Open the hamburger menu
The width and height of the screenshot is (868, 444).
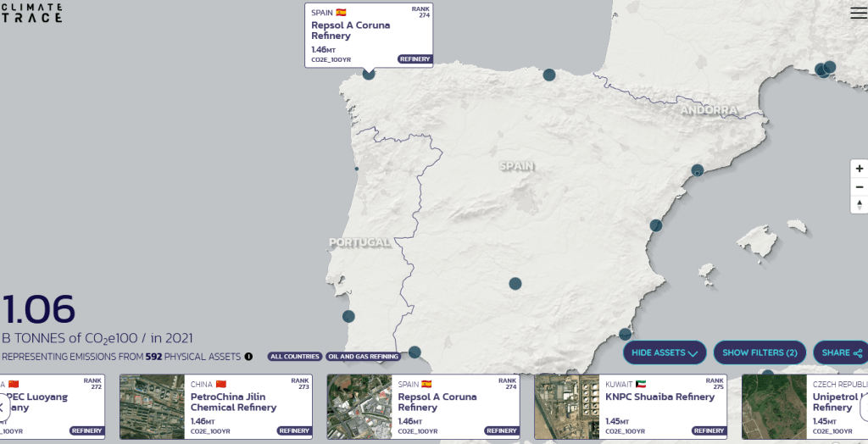[x=858, y=12]
